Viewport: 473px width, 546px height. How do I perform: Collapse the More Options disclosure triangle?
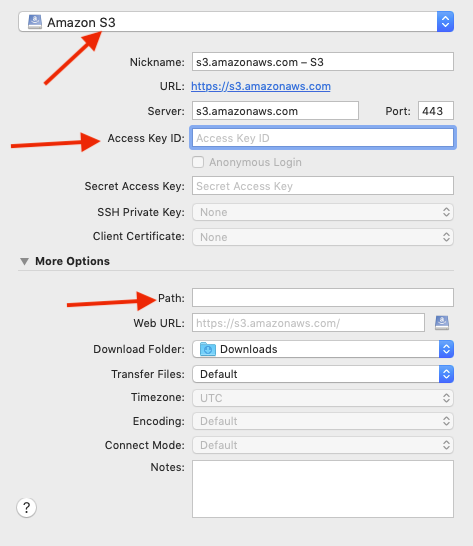pos(24,261)
